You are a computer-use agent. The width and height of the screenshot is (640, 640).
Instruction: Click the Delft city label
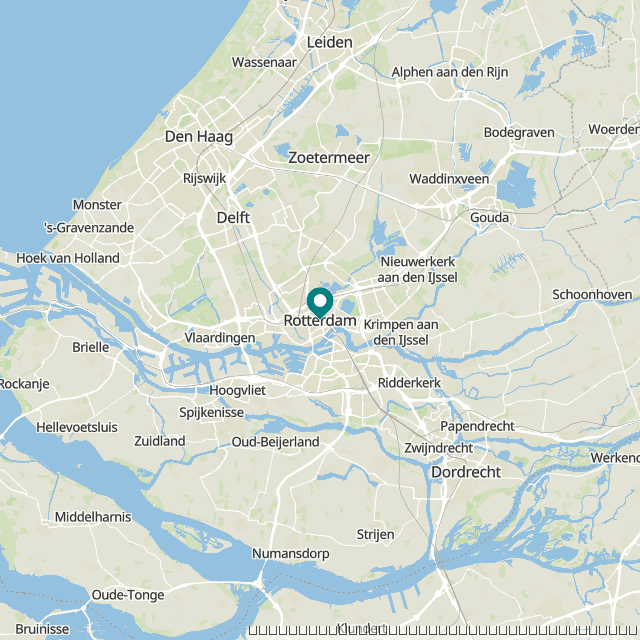tap(233, 218)
